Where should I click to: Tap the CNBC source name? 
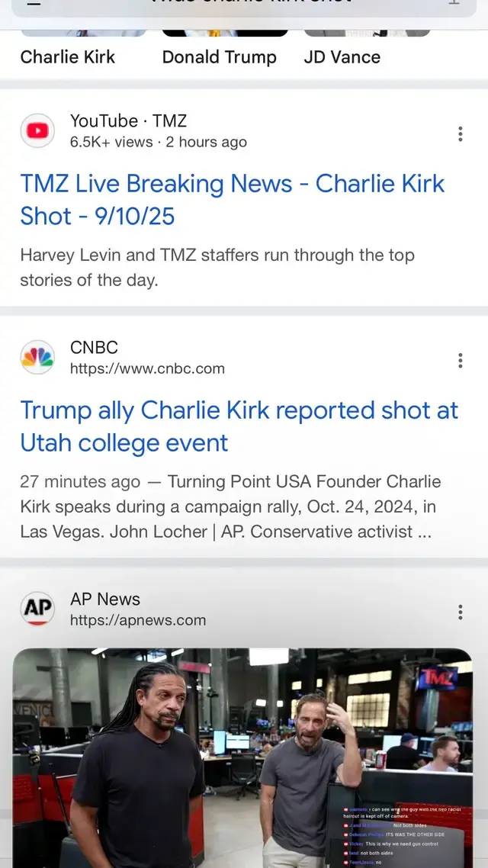coord(94,347)
